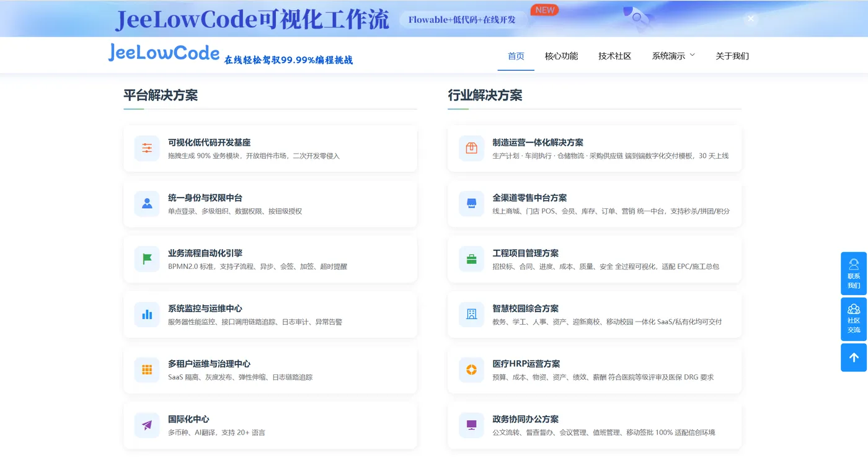Click the JeeLowCode logo
The image size is (868, 458).
coord(164,53)
